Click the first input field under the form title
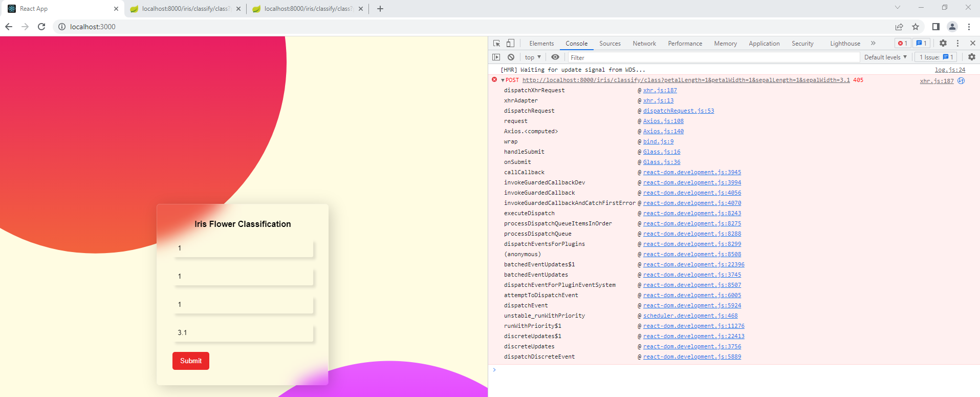Image resolution: width=980 pixels, height=397 pixels. [243, 248]
